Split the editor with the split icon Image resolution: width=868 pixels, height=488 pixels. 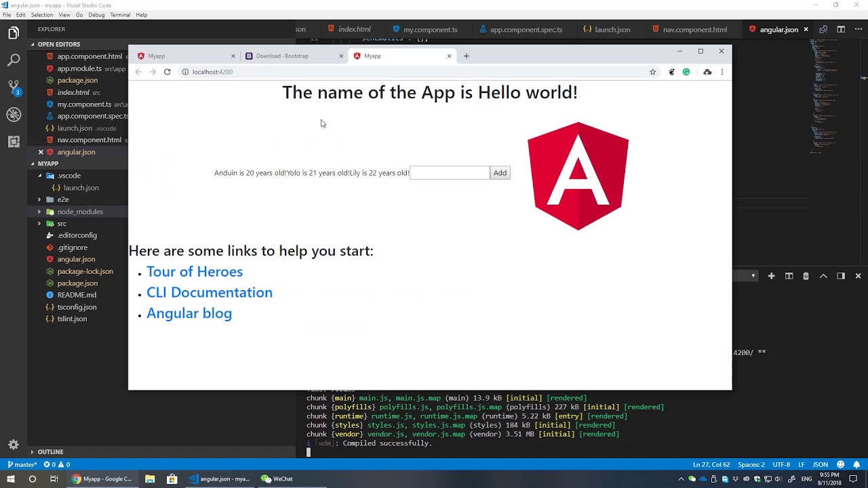[841, 29]
